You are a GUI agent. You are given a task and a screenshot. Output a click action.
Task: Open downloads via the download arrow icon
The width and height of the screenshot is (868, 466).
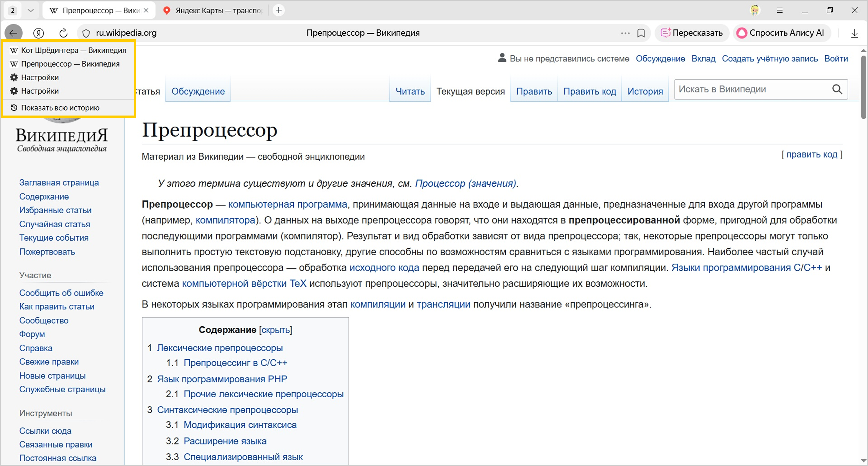coord(855,33)
